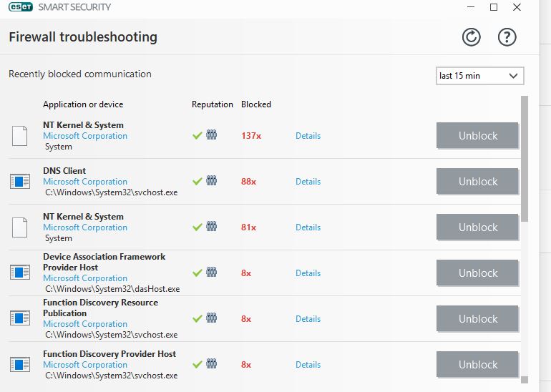Image resolution: width=551 pixels, height=392 pixels.
Task: Click the '81x' blocked count
Action: [248, 227]
